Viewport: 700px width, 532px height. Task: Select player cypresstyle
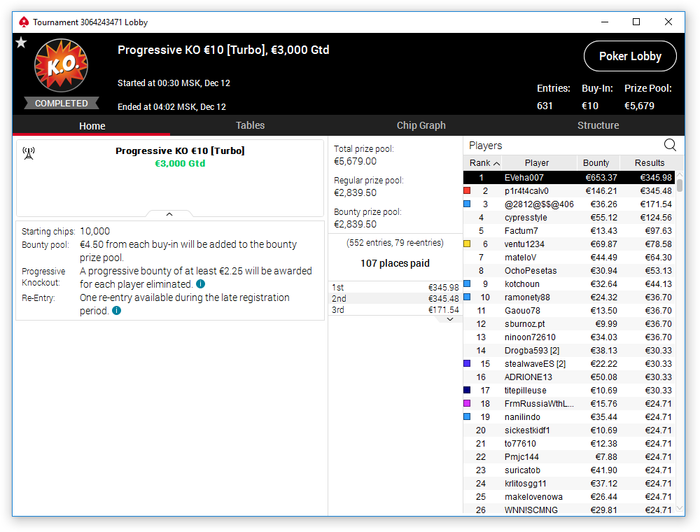click(x=569, y=217)
